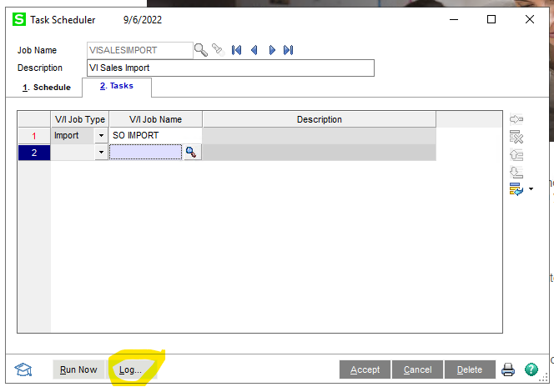Open V/I Job Name lookup in row 2
Screen dimensions: 554x392
tap(192, 152)
